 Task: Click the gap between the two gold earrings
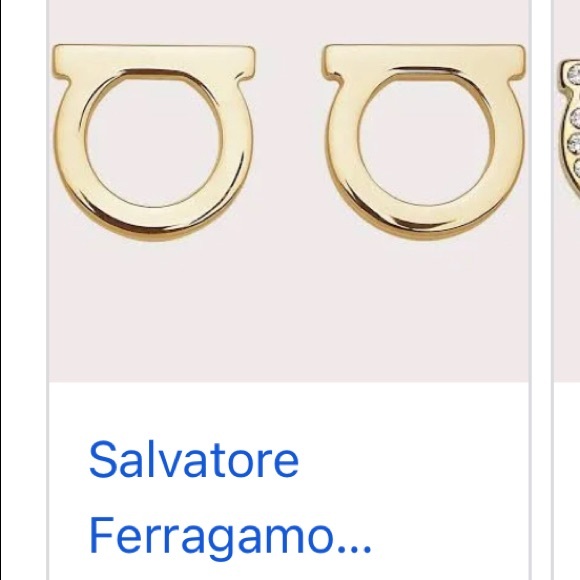tap(289, 142)
